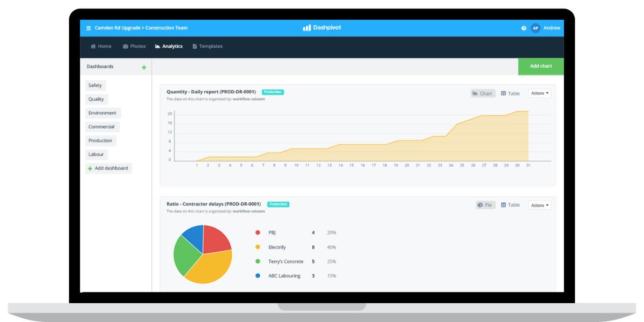Click the 'Terry's Concrete' legend label

[x=286, y=261]
